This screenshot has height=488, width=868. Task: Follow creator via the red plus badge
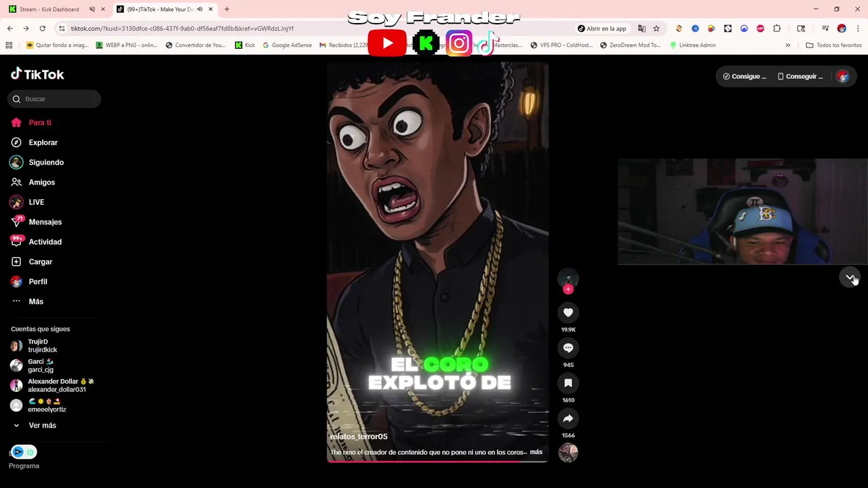568,289
